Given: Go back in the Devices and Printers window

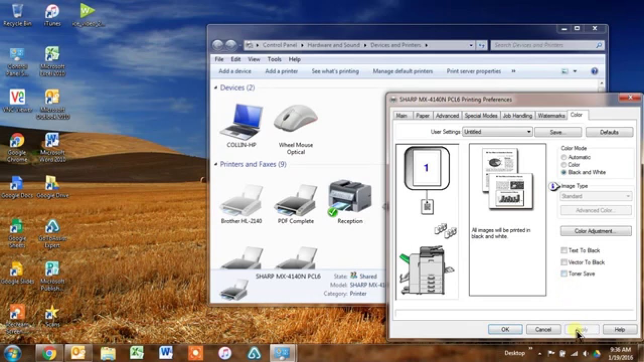Looking at the screenshot, I should pos(218,45).
